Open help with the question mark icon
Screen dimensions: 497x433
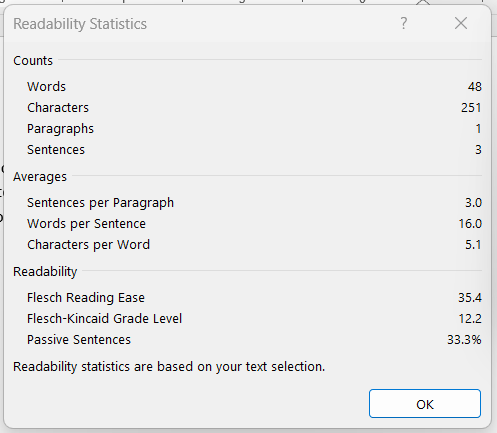[x=403, y=23]
